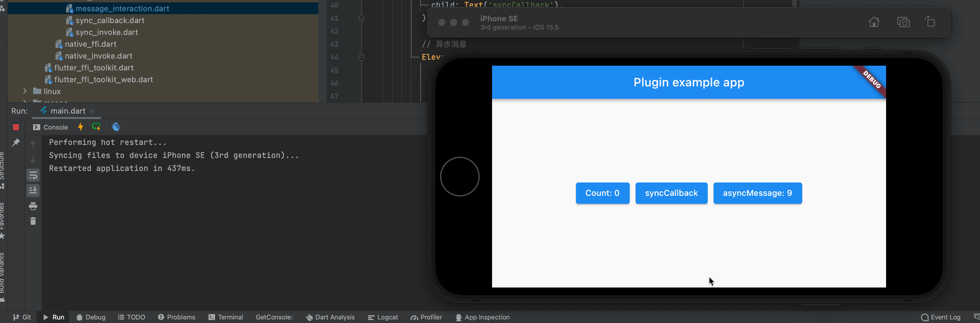Open the Problems tool window
The image size is (980, 323).
pos(176,317)
